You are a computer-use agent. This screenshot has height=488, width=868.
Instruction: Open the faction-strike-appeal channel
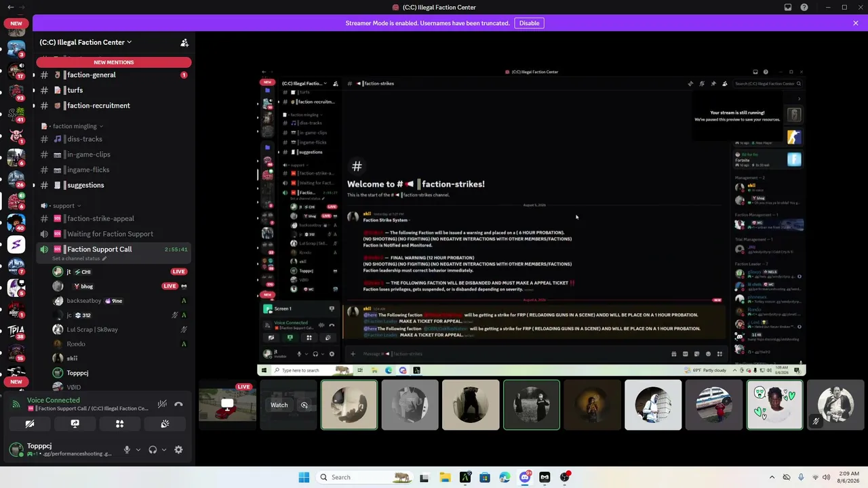(x=113, y=219)
